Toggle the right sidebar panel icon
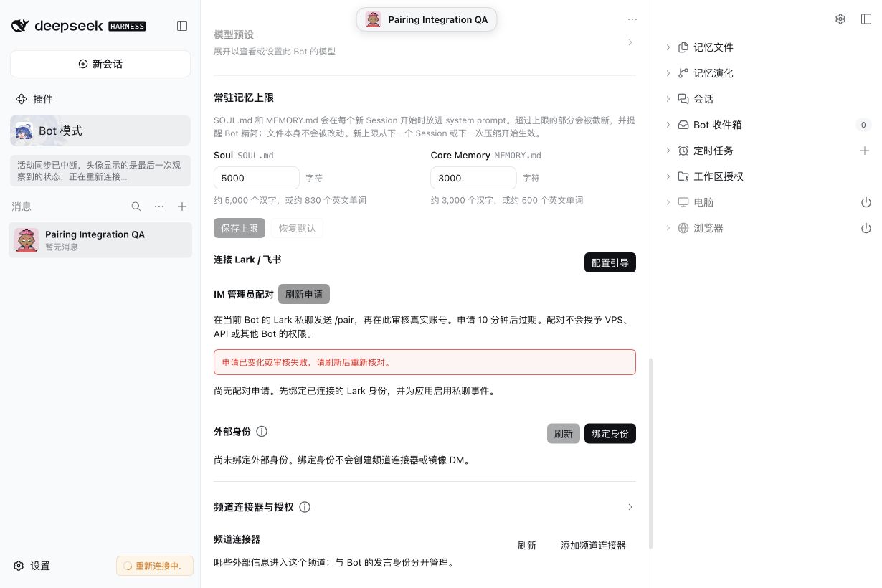 [866, 19]
